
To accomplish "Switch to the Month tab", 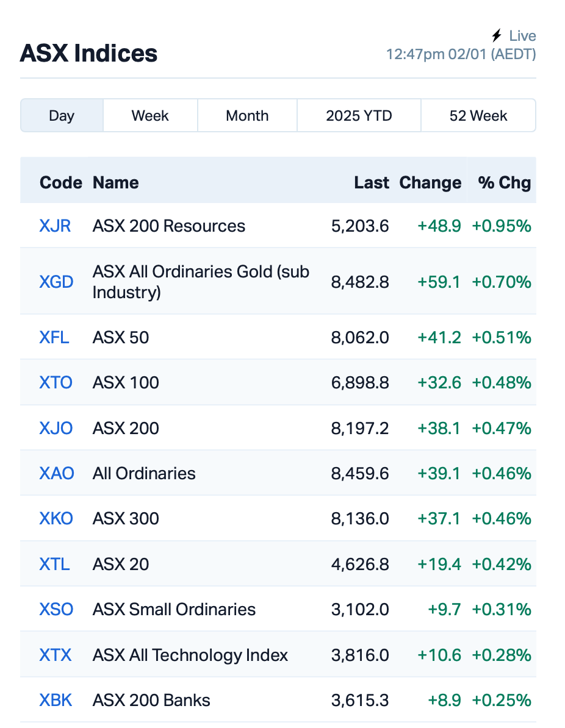I will (247, 115).
